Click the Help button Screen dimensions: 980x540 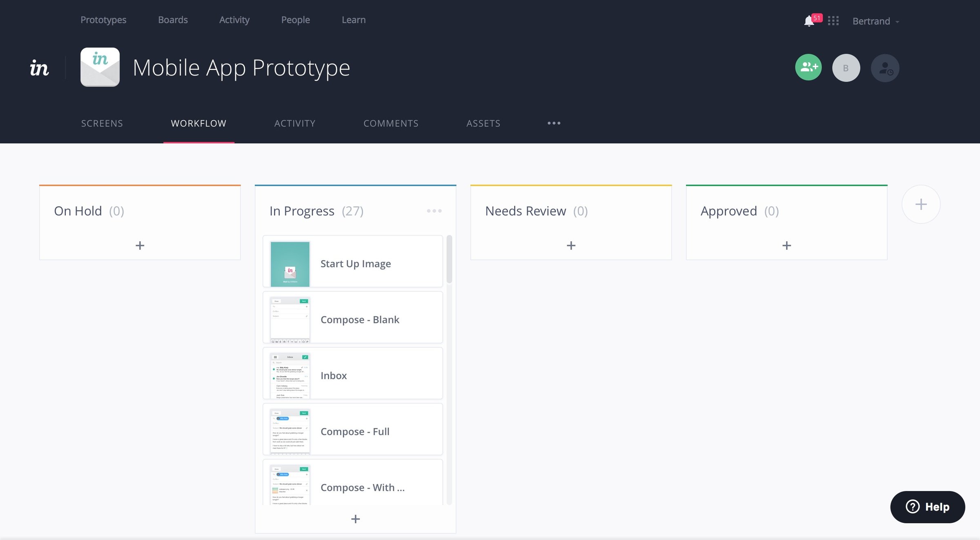[927, 507]
